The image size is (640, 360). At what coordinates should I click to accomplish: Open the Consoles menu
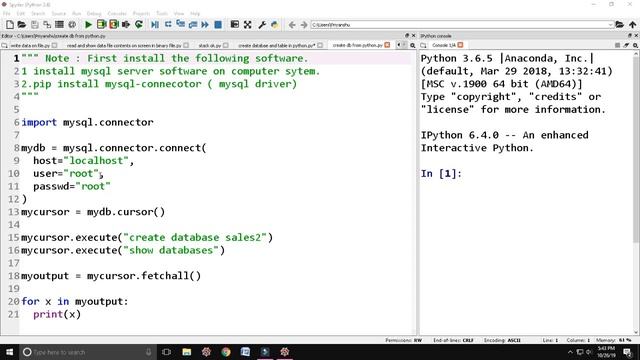[x=117, y=13]
